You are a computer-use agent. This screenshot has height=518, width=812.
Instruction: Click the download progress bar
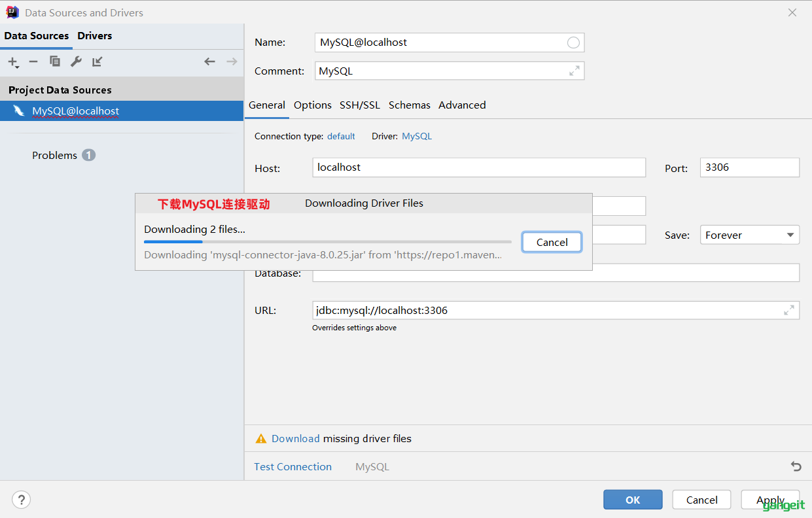point(328,242)
